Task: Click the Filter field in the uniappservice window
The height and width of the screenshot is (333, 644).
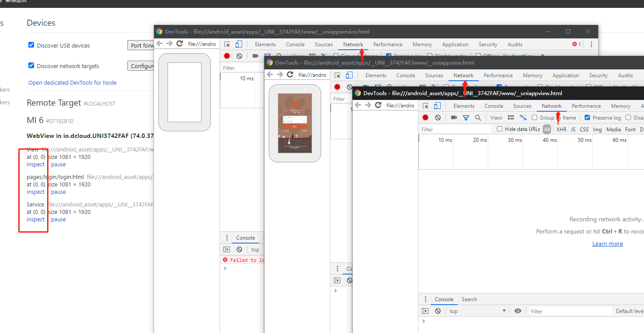Action: (x=242, y=68)
